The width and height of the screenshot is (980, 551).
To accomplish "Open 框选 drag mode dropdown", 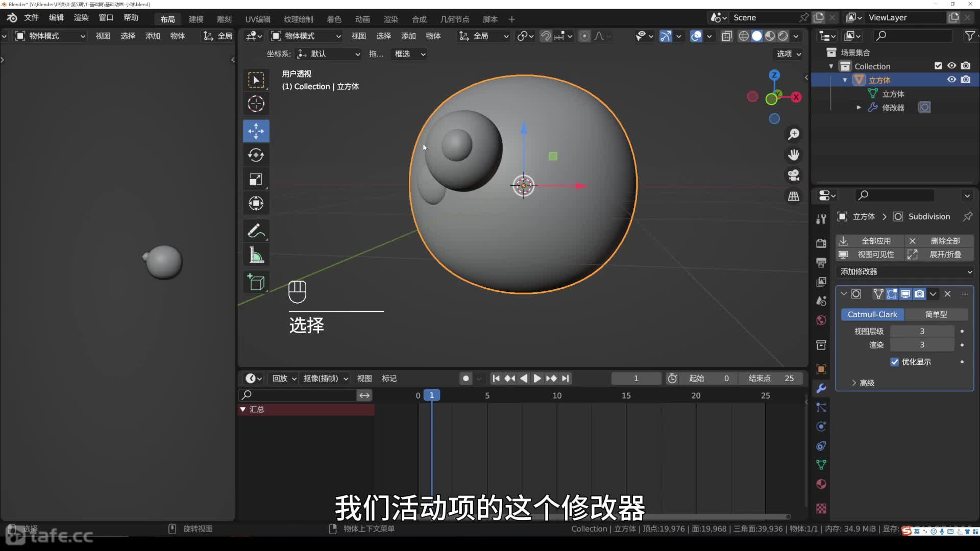I will pos(409,54).
